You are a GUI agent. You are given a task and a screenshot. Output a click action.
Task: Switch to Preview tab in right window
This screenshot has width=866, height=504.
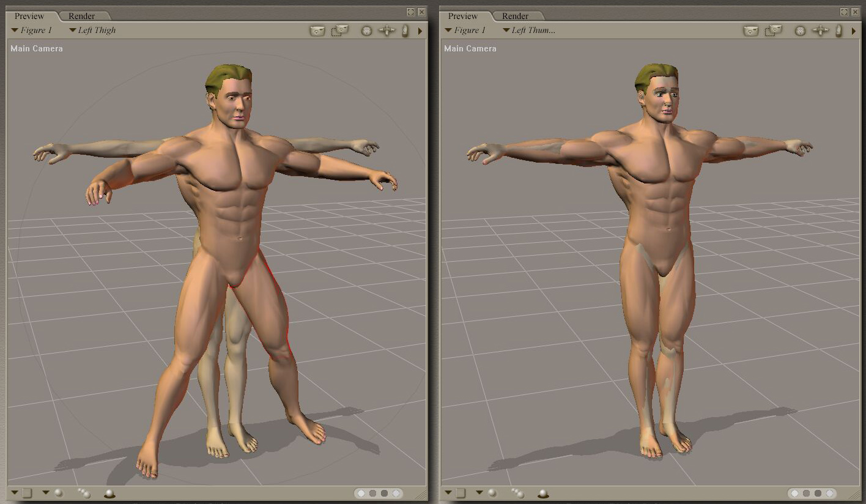click(x=463, y=16)
